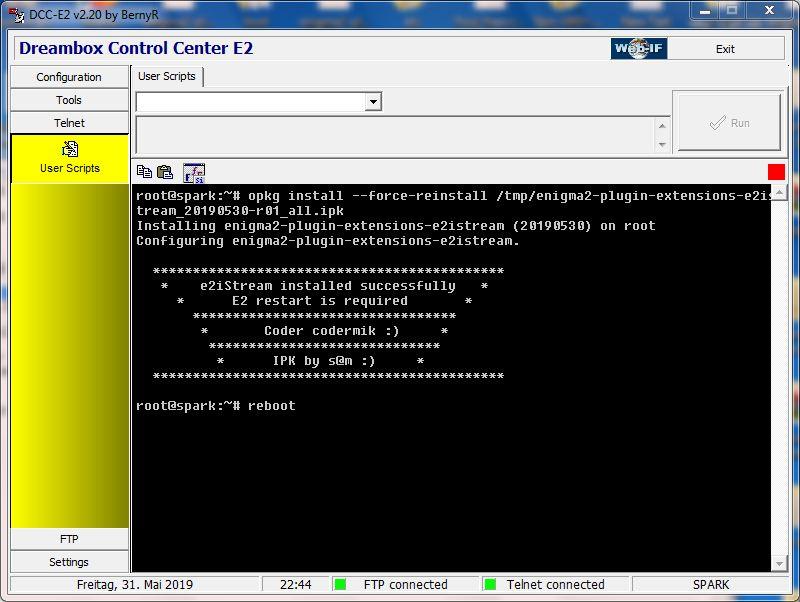Minimize the DCC-E2 window
The image size is (800, 602).
[706, 11]
